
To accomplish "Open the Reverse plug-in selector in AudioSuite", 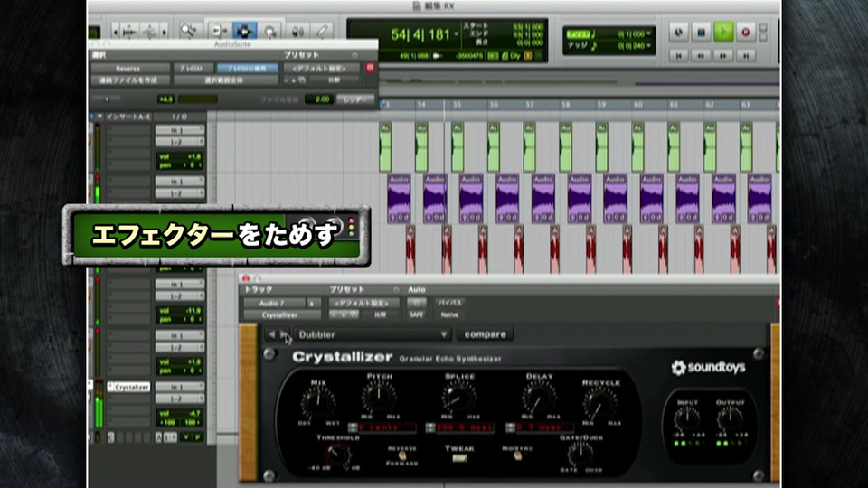I will (x=129, y=68).
